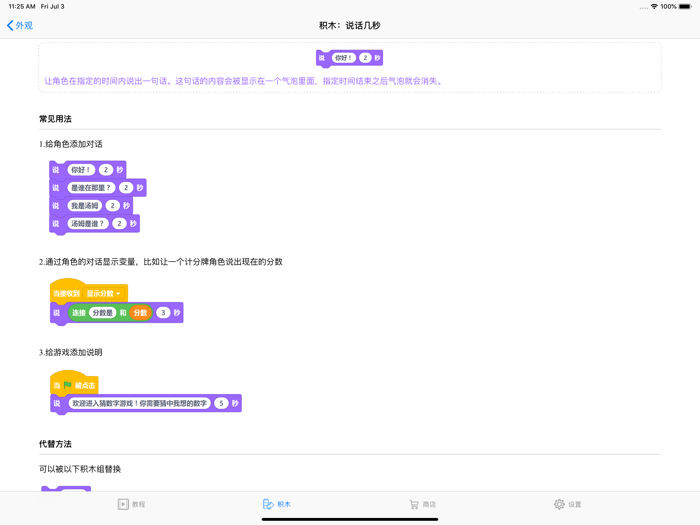Tap the purple block description paragraph

pos(244,81)
